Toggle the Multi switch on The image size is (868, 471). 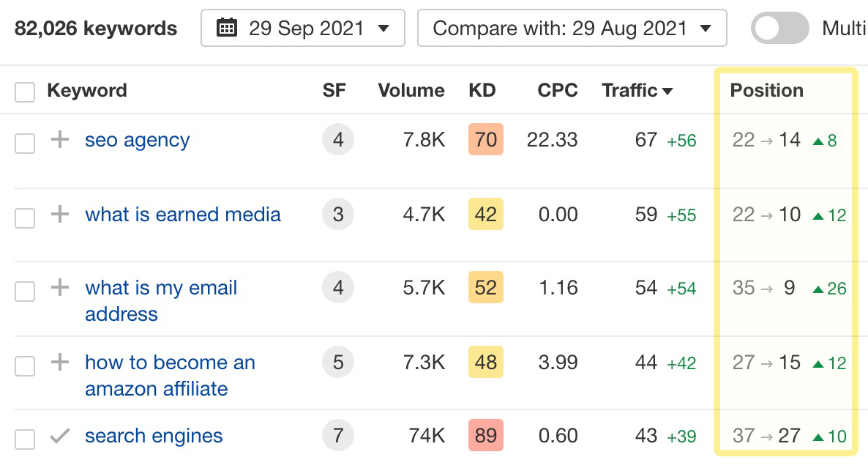779,29
